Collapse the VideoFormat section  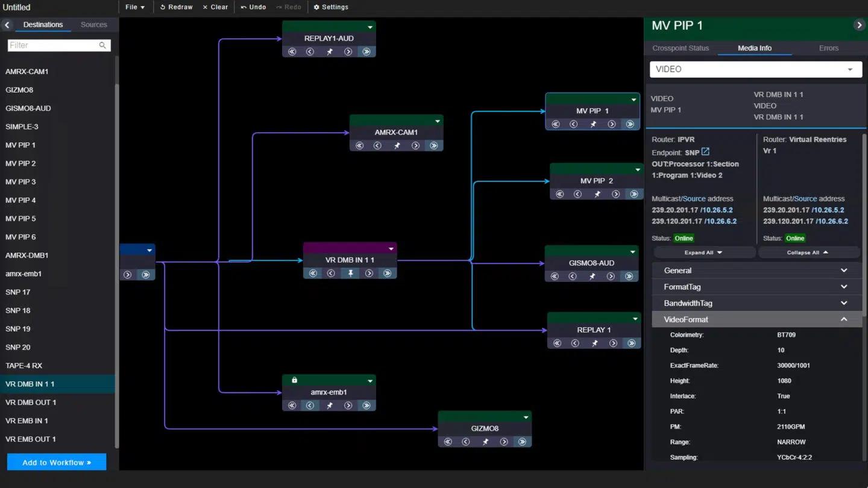coord(756,319)
